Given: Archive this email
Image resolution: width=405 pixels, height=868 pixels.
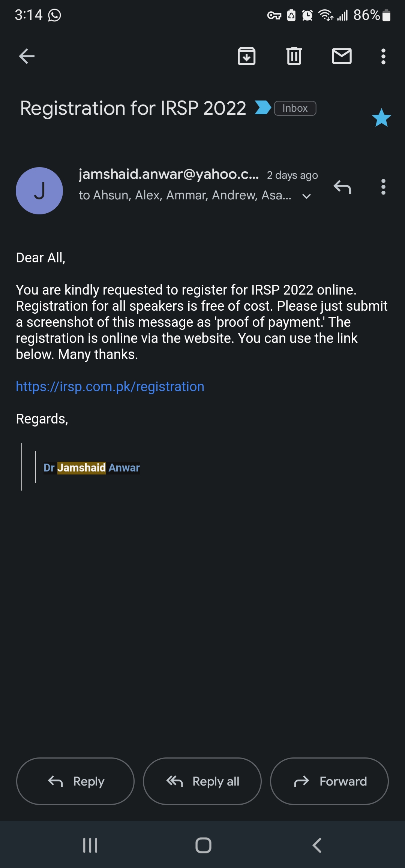Looking at the screenshot, I should (246, 57).
